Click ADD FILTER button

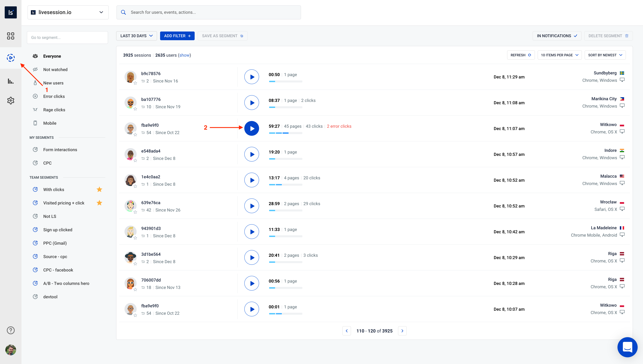coord(177,36)
